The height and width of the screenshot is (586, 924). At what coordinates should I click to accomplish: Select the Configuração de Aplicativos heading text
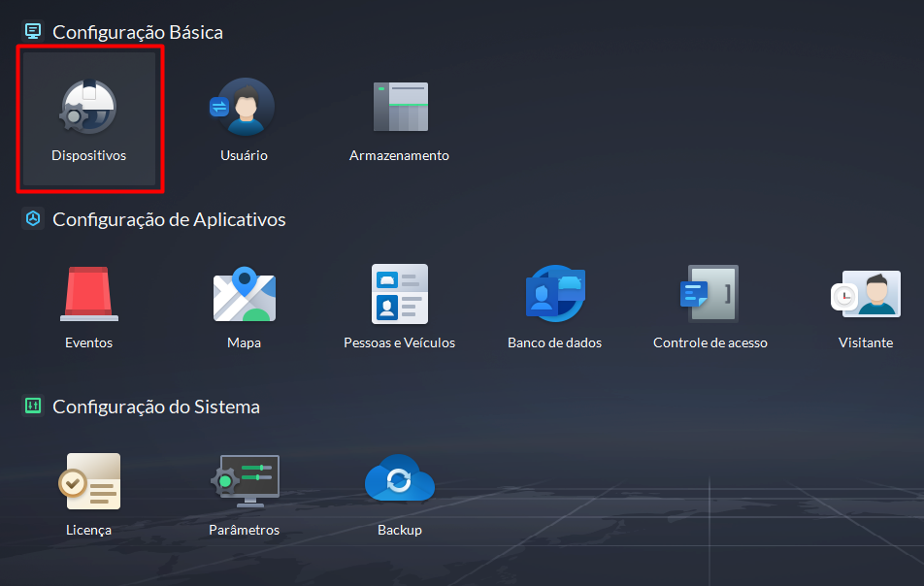click(169, 219)
